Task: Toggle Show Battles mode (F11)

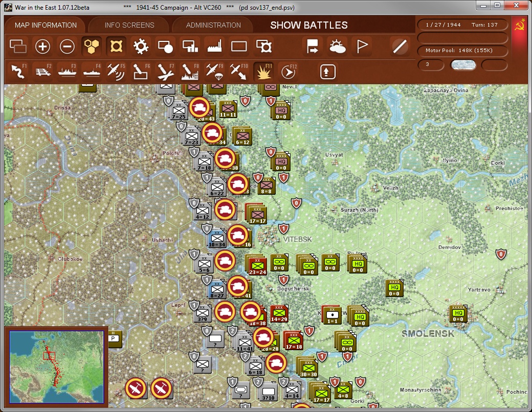Action: pos(263,72)
